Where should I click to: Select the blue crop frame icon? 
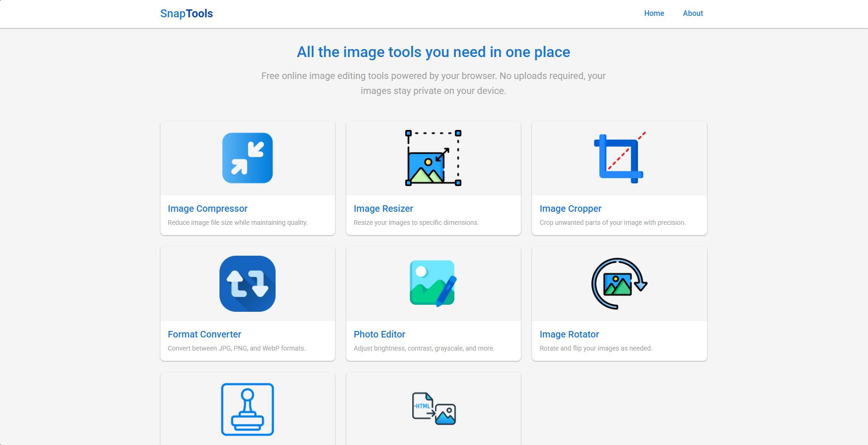[619, 158]
